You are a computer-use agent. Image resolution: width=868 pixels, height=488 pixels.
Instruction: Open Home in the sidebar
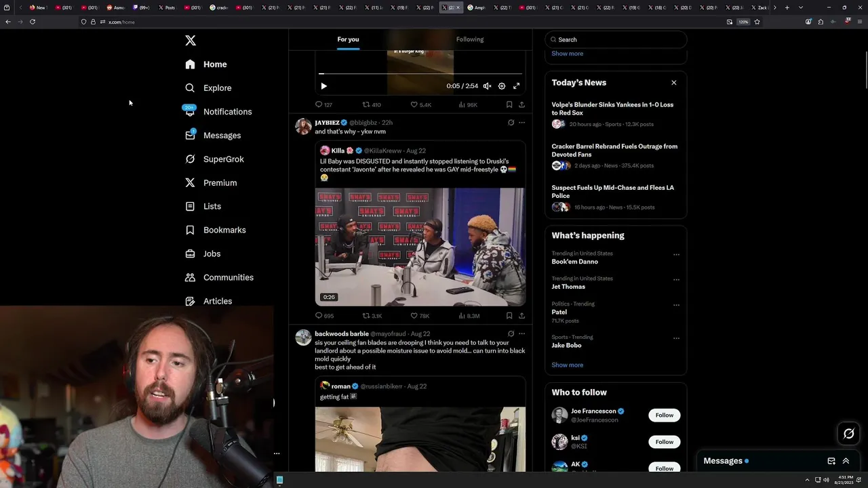[206, 64]
